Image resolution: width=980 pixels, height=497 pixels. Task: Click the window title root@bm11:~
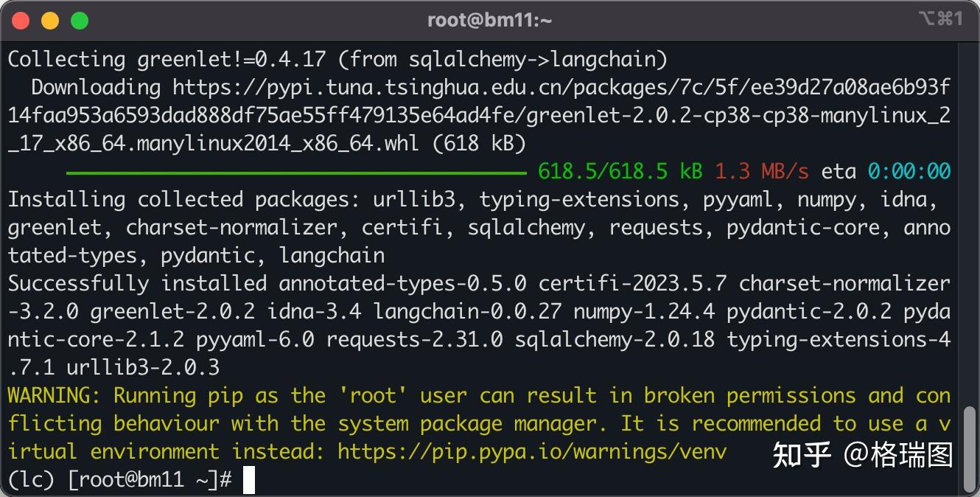(x=489, y=21)
